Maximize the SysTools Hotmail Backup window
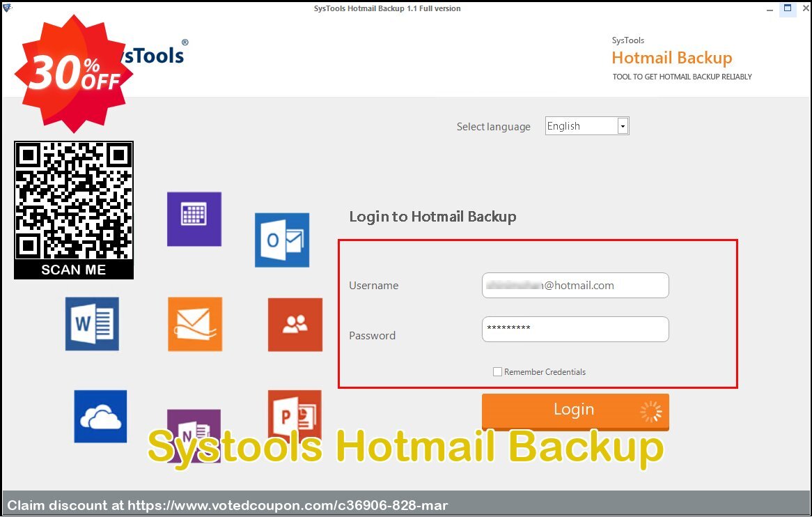Screen dimensions: 812x517 788,8
